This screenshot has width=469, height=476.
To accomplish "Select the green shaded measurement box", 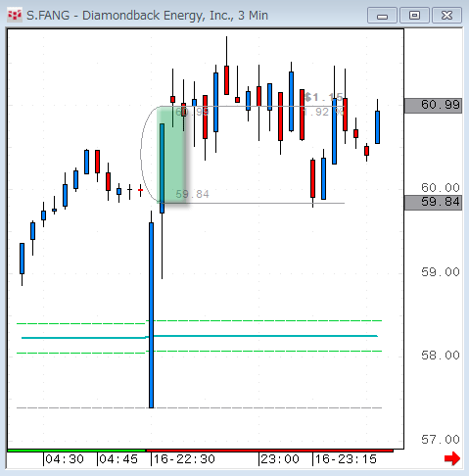I will click(171, 155).
